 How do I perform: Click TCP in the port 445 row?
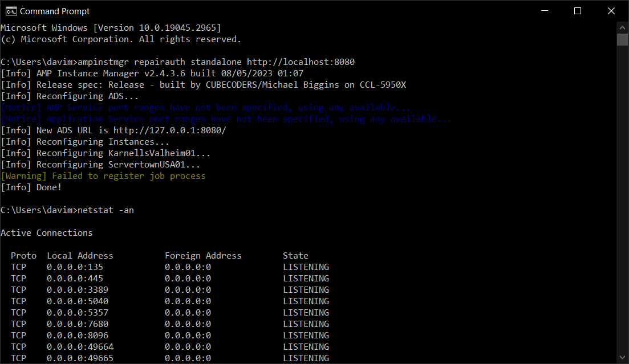coord(18,279)
